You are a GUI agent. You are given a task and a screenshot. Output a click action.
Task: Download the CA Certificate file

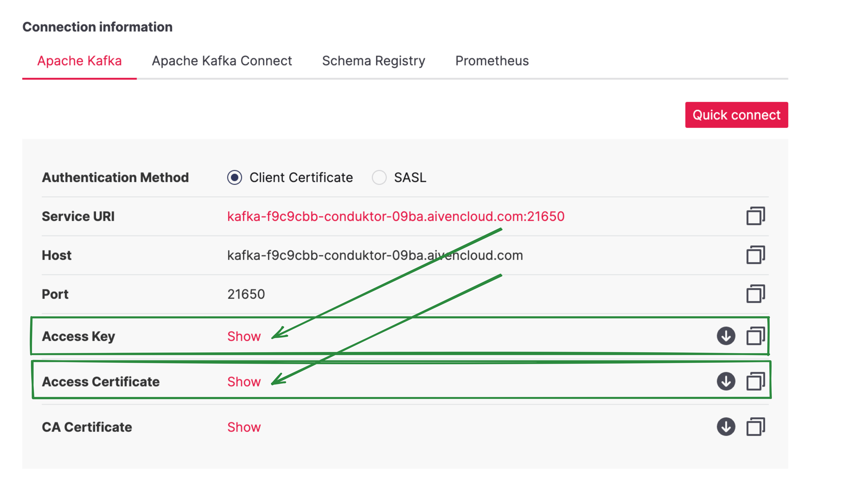coord(726,427)
